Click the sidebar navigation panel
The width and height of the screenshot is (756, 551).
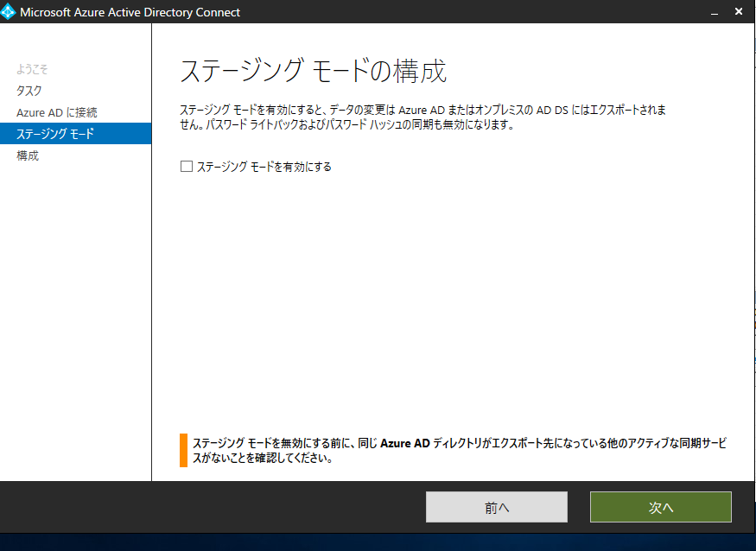click(75, 302)
